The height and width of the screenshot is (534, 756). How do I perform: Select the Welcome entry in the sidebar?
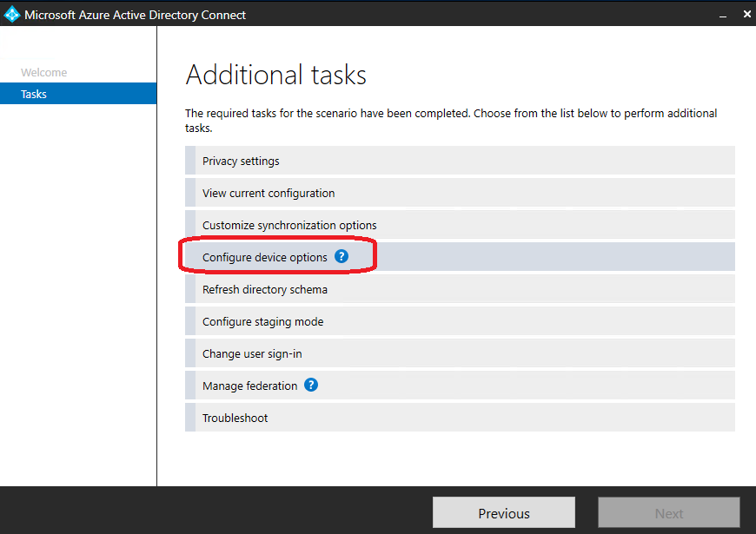click(x=44, y=72)
